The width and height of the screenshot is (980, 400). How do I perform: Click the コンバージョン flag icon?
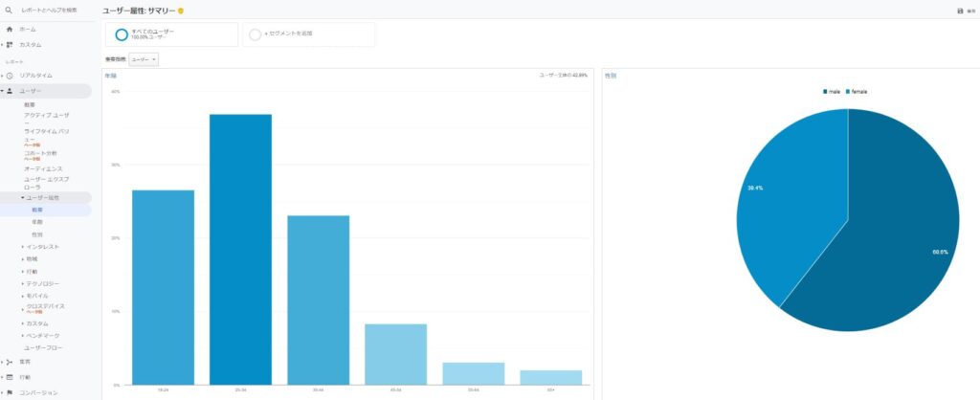pyautogui.click(x=10, y=392)
